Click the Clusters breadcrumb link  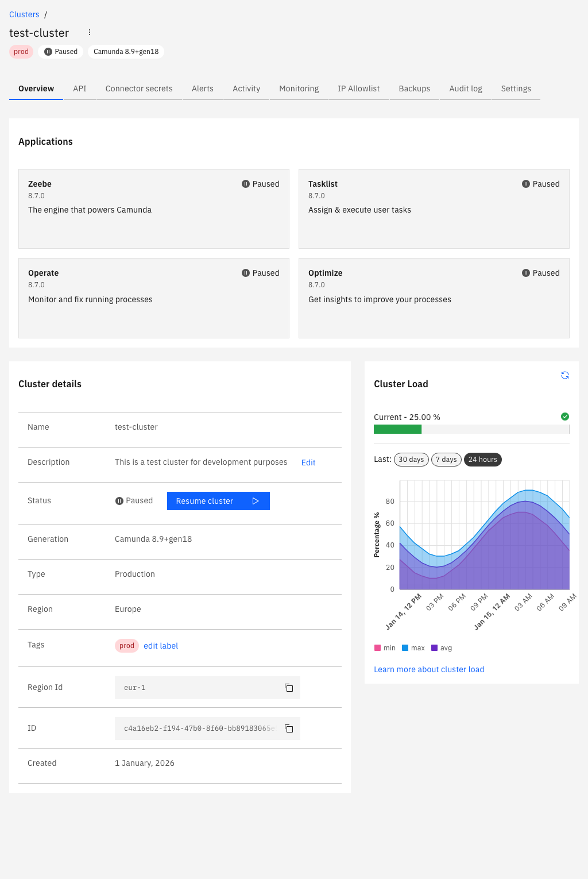(x=24, y=14)
